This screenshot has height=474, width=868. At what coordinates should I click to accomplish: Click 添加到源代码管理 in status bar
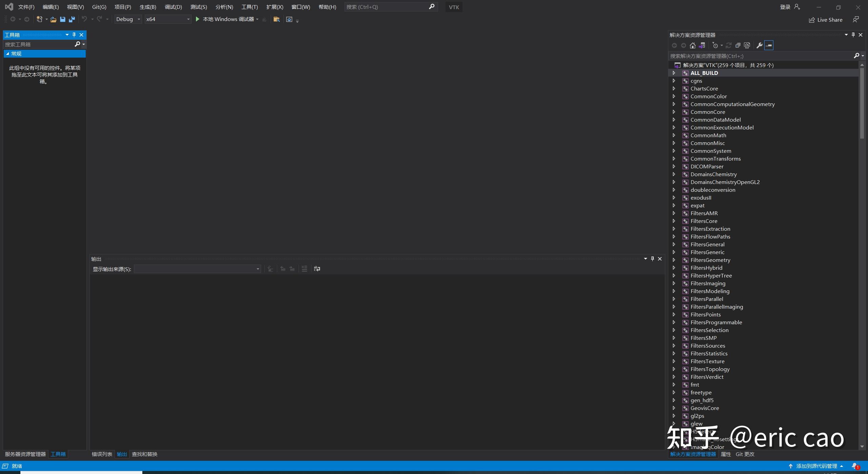click(x=816, y=466)
